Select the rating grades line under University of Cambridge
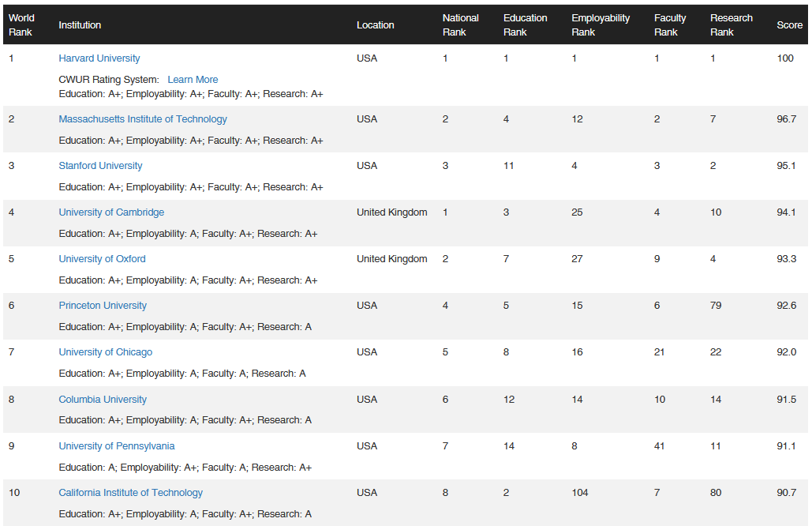The width and height of the screenshot is (812, 526). click(188, 234)
